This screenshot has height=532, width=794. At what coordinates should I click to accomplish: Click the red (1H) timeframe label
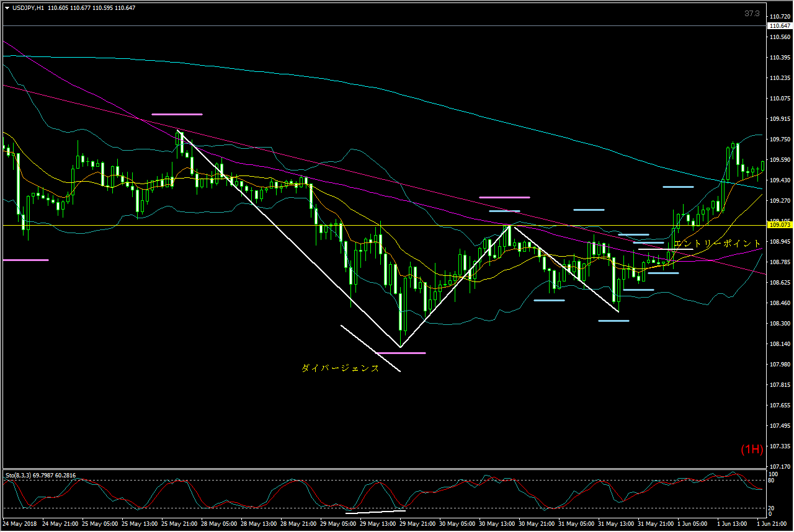tap(752, 450)
